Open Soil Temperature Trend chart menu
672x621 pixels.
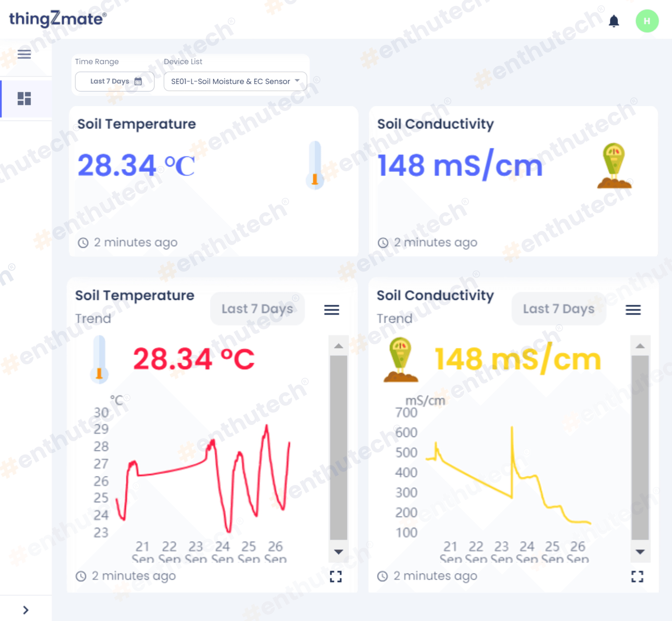tap(331, 309)
